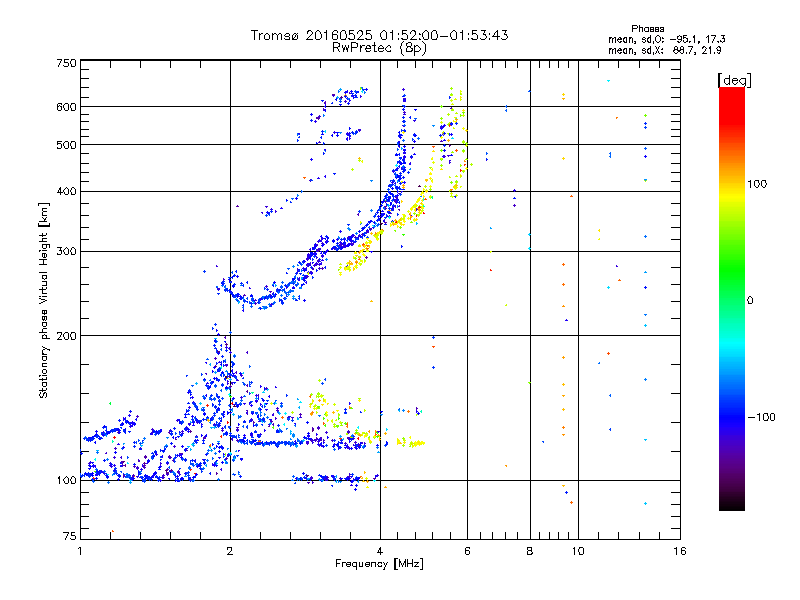Viewport: 800px width, 600px height.
Task: Click the y-axis label '100'
Action: click(x=67, y=480)
